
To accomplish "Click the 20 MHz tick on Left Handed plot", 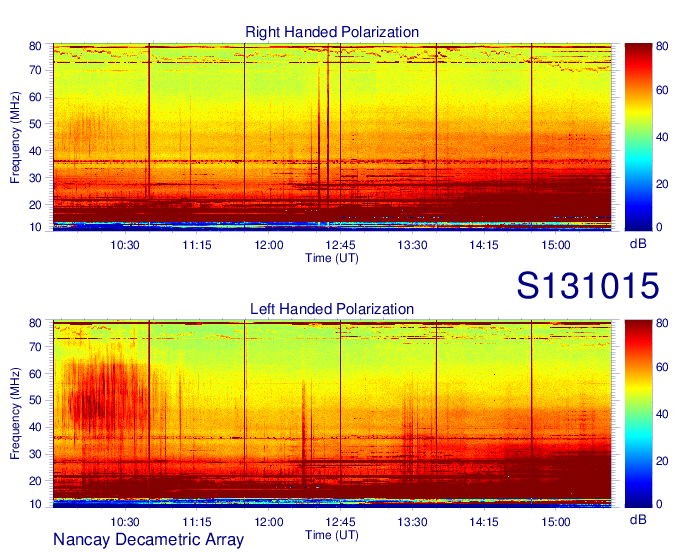I will (35, 481).
